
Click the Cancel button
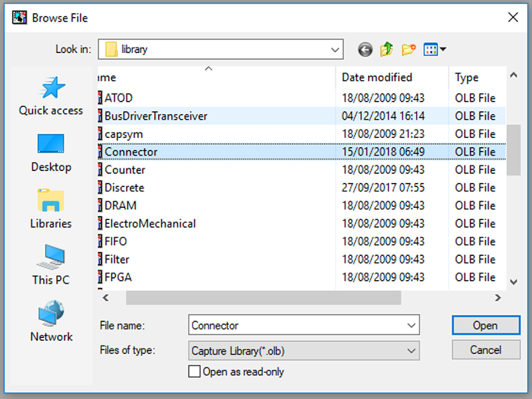click(x=485, y=350)
